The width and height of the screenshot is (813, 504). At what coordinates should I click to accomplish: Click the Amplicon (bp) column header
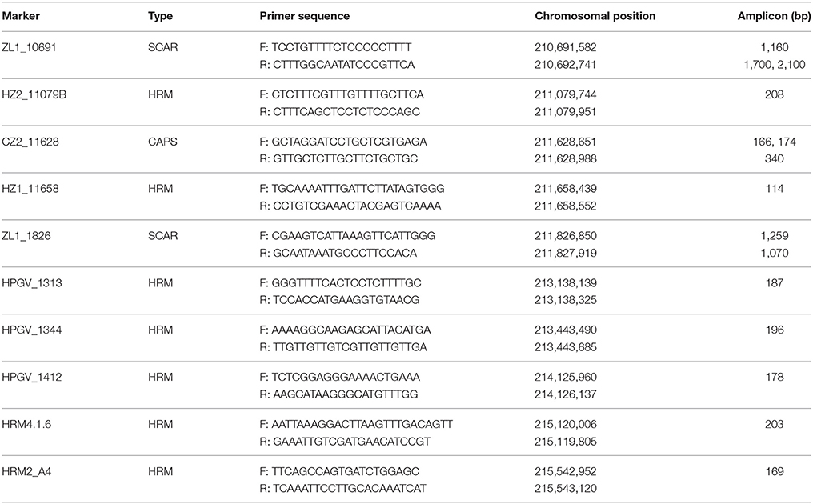click(x=774, y=16)
